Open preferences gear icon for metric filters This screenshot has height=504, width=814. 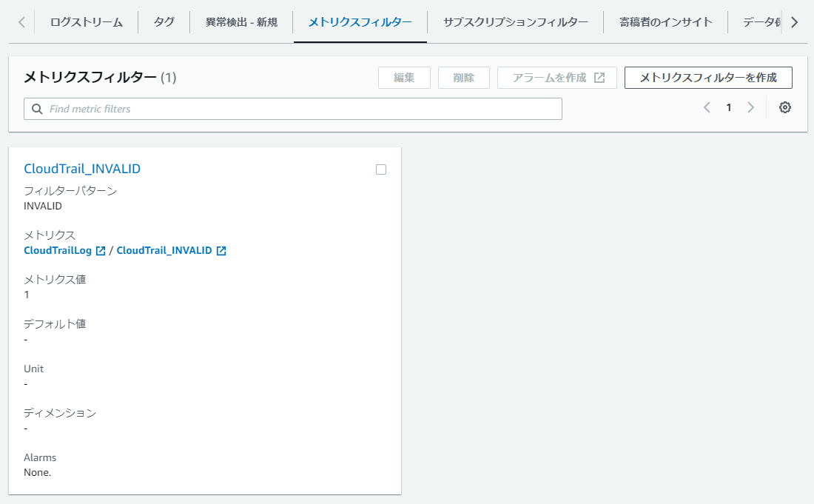785,107
